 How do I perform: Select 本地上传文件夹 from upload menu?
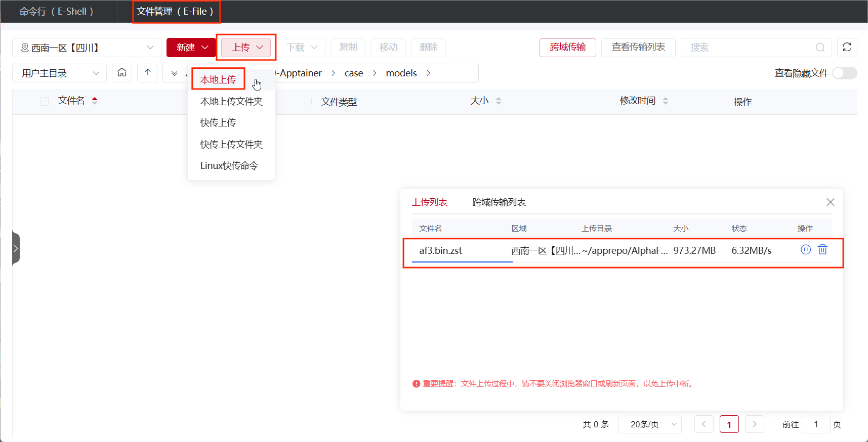(x=231, y=102)
